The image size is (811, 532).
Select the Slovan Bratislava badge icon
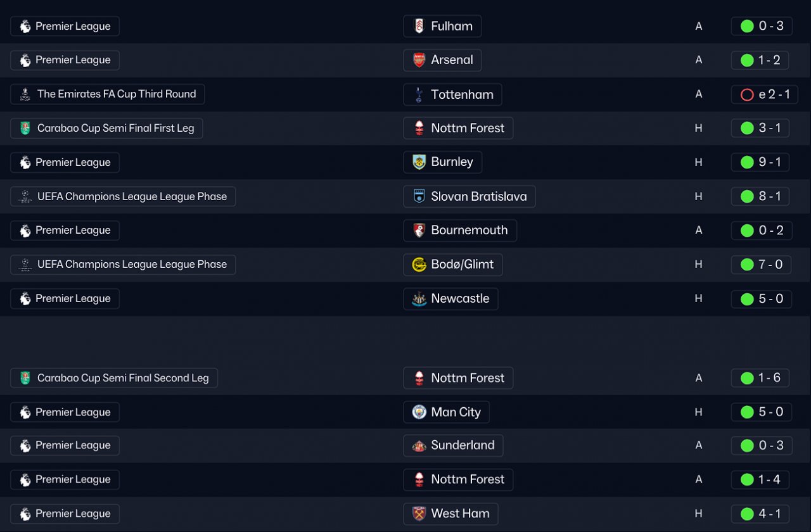(x=419, y=196)
